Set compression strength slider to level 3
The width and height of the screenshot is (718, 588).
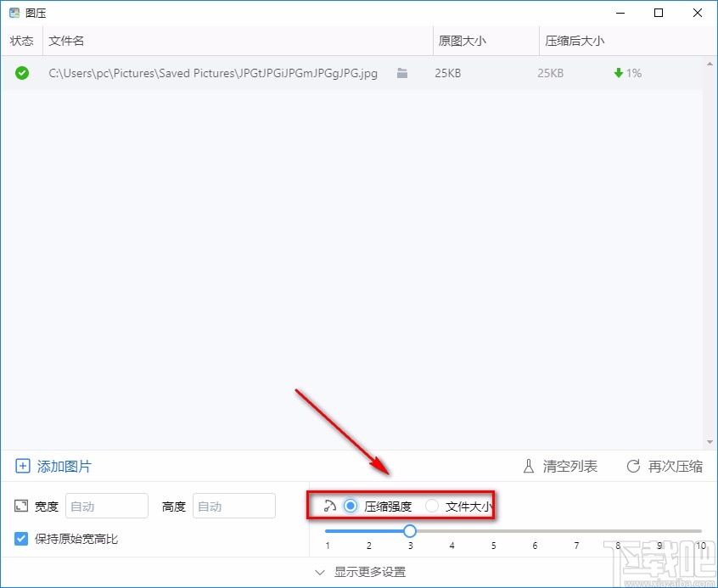click(x=410, y=529)
